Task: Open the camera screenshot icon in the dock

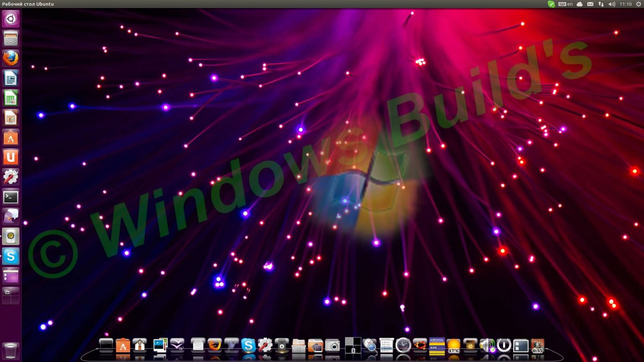Action: pos(332,346)
